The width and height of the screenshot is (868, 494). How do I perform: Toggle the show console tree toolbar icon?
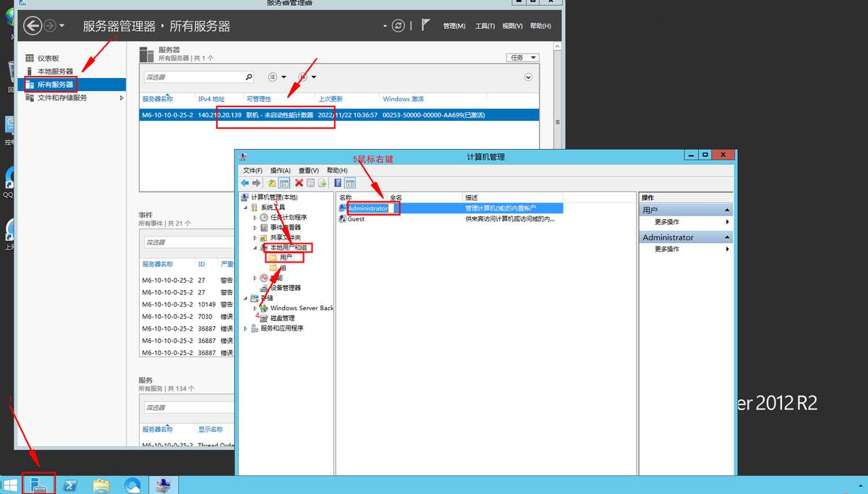[x=284, y=182]
